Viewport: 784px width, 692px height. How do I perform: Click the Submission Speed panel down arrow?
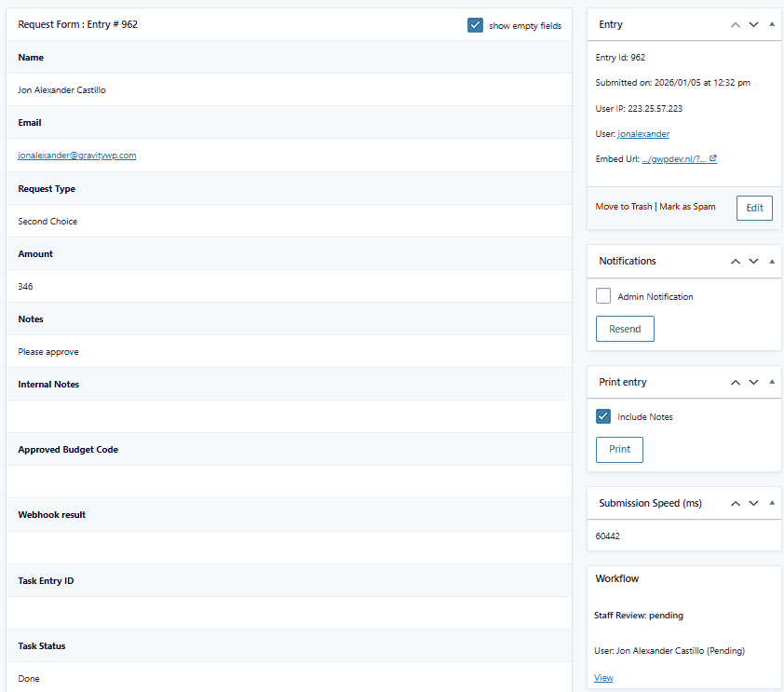tap(753, 503)
